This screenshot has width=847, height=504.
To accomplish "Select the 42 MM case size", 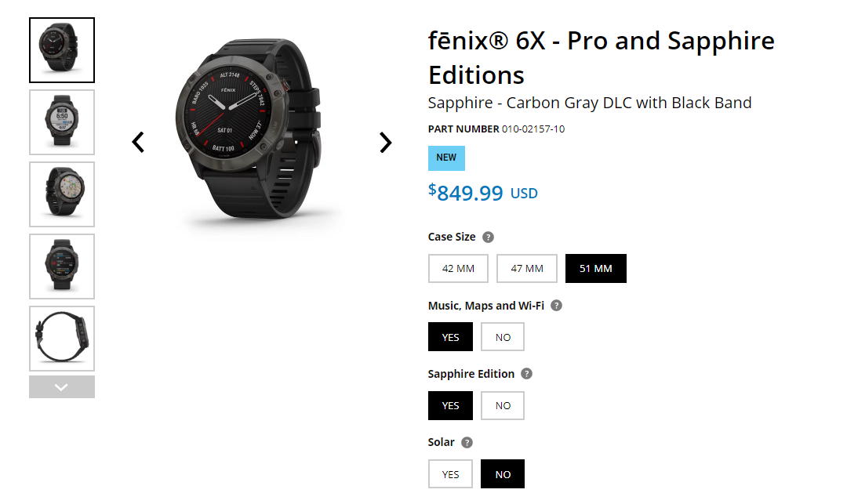I will (458, 268).
